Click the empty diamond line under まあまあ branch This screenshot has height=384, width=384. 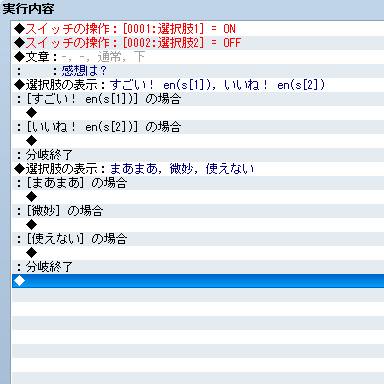click(198, 197)
